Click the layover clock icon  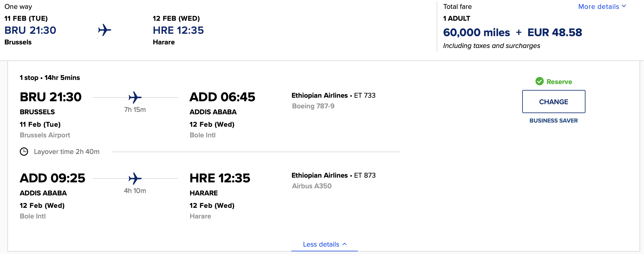click(x=24, y=152)
